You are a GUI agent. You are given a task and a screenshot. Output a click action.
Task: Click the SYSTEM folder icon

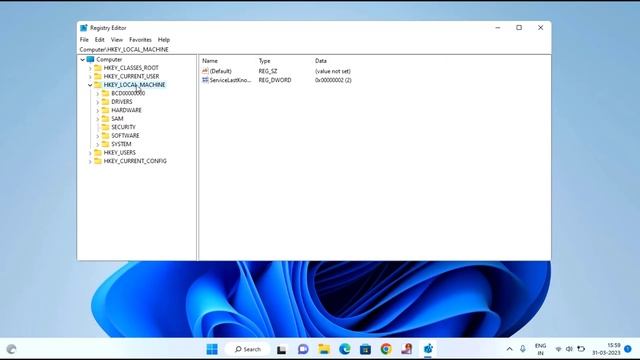[105, 144]
